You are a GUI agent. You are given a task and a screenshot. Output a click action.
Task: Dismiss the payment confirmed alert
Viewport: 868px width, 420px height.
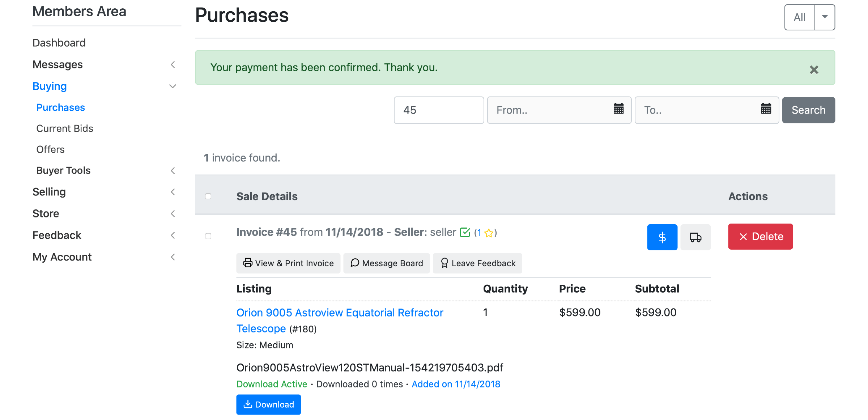point(814,69)
